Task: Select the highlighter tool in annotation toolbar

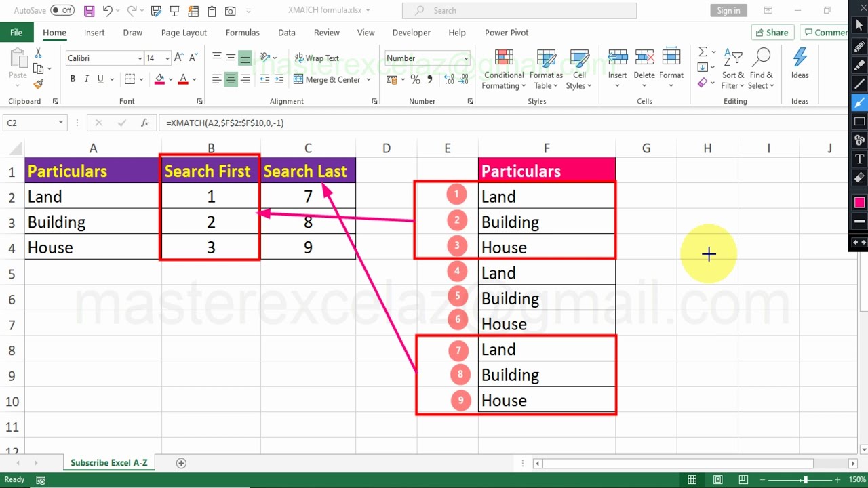Action: [x=859, y=66]
